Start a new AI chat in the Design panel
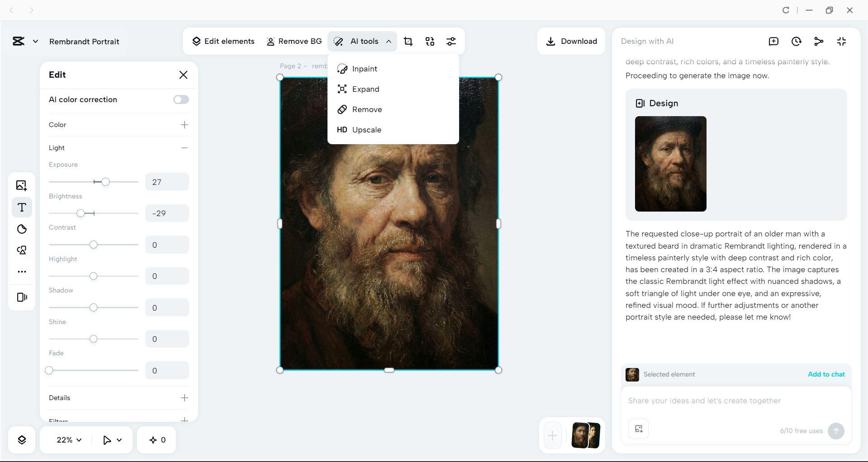Screen dimensions: 868x462 point(774,41)
